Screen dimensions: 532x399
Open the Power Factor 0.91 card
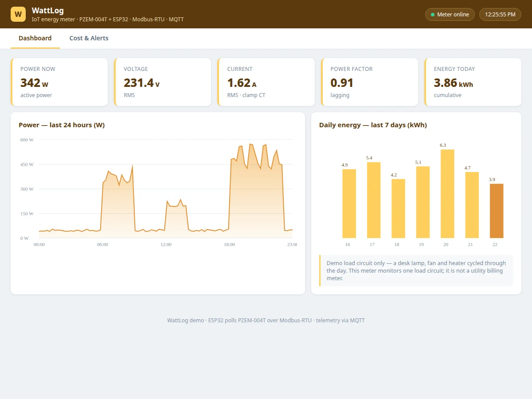click(x=369, y=82)
